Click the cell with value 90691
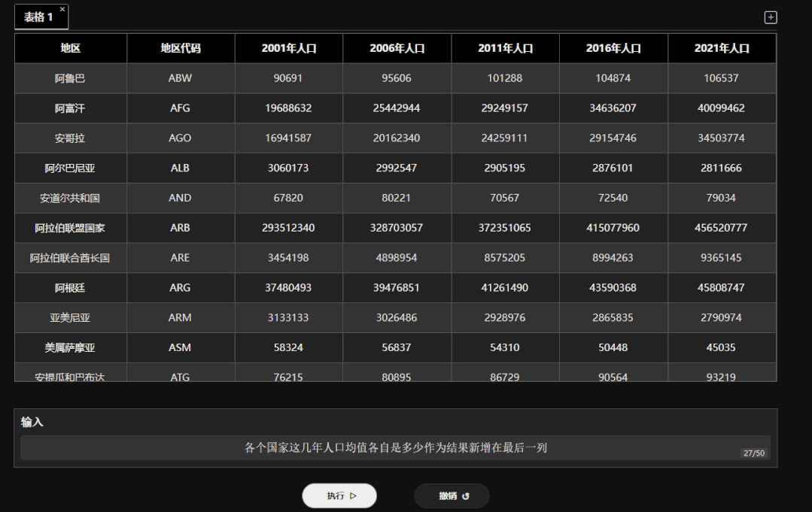Image resolution: width=812 pixels, height=512 pixels. tap(289, 79)
